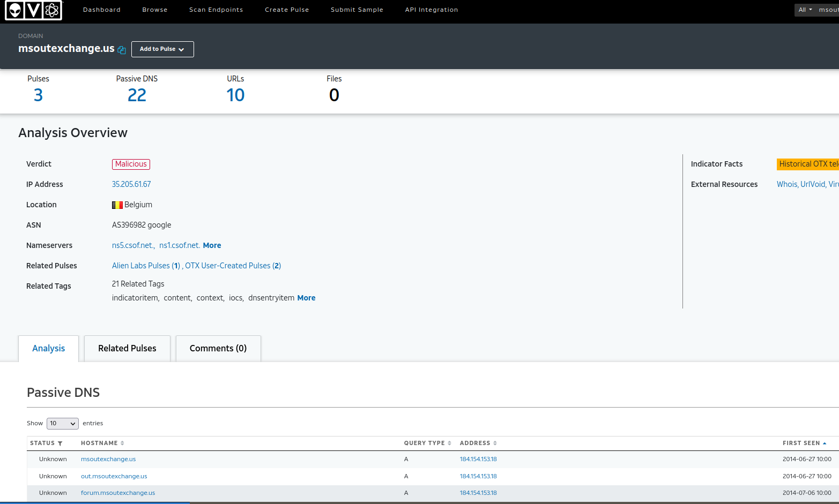The width and height of the screenshot is (839, 504).
Task: Open nameserver ns1.csof.net link
Action: point(180,245)
